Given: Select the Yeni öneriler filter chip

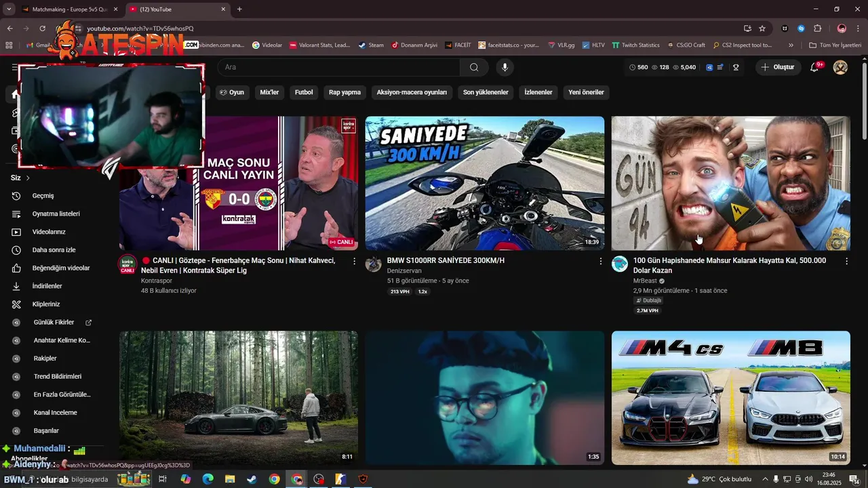Looking at the screenshot, I should tap(586, 92).
